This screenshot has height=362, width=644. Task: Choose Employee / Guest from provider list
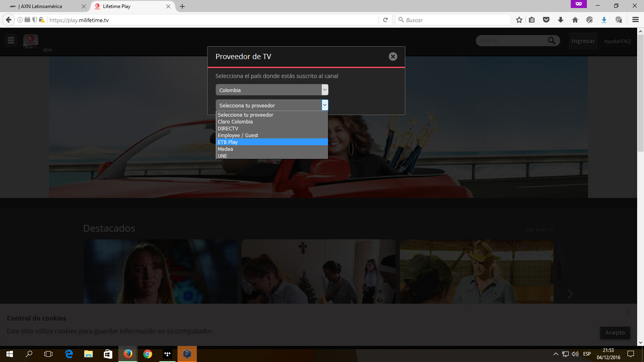272,136
